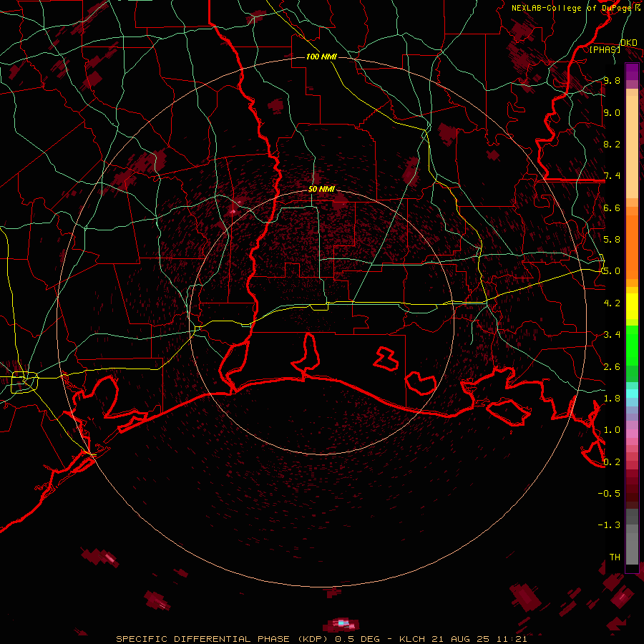Click the 1.8 value on the color scale

click(612, 399)
